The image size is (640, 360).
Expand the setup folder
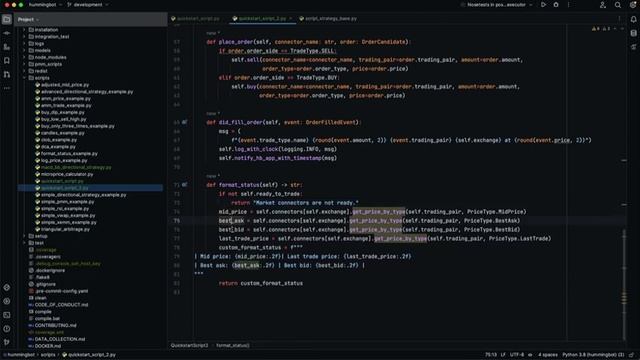coord(24,236)
